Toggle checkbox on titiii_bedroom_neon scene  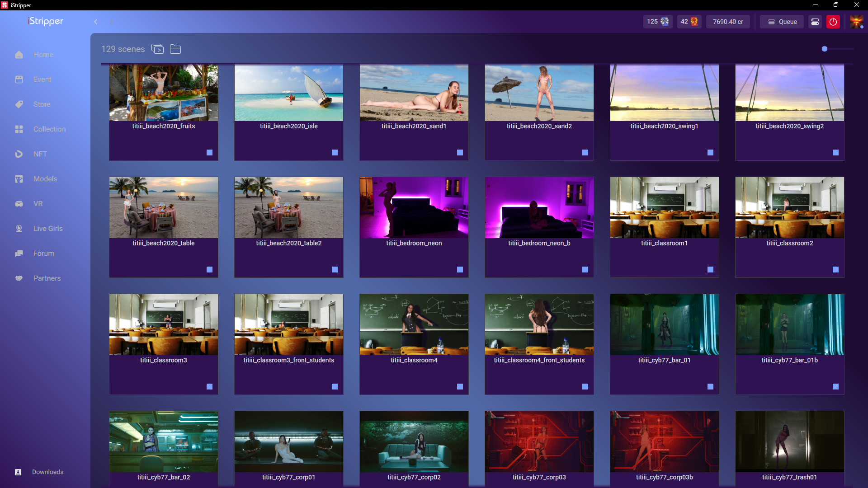[460, 270]
